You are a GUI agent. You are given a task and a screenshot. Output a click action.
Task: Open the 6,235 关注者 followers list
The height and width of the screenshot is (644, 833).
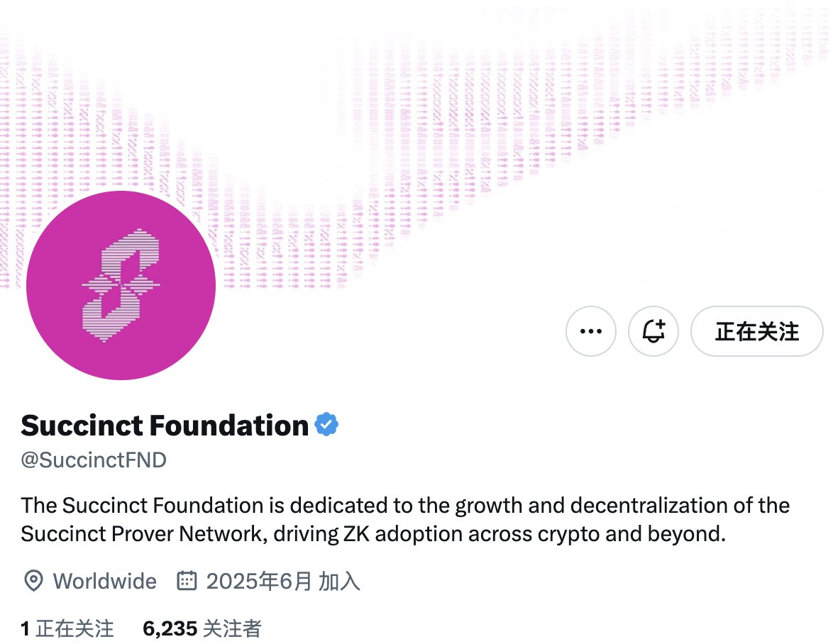[x=202, y=628]
